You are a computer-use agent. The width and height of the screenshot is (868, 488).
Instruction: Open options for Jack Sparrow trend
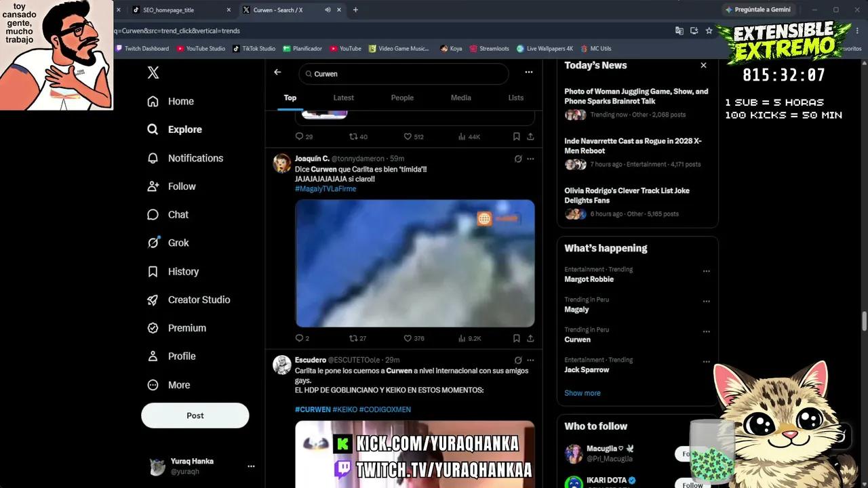tap(706, 362)
